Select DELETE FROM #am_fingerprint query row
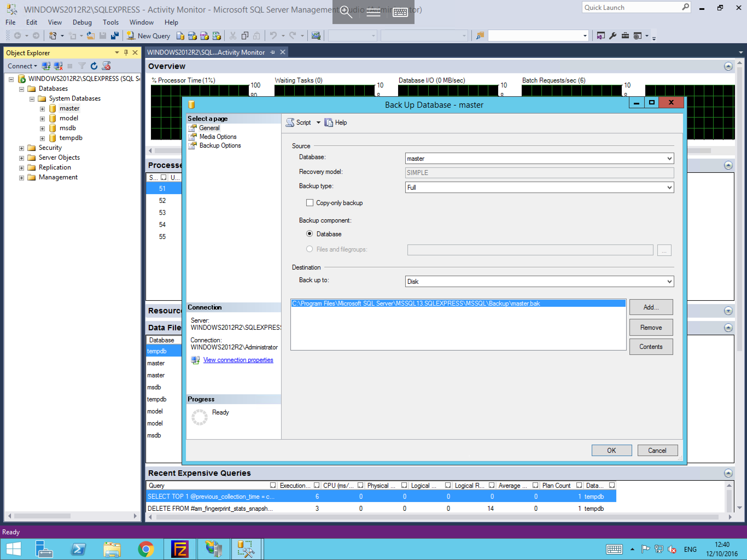Image resolution: width=747 pixels, height=560 pixels. tap(381, 509)
